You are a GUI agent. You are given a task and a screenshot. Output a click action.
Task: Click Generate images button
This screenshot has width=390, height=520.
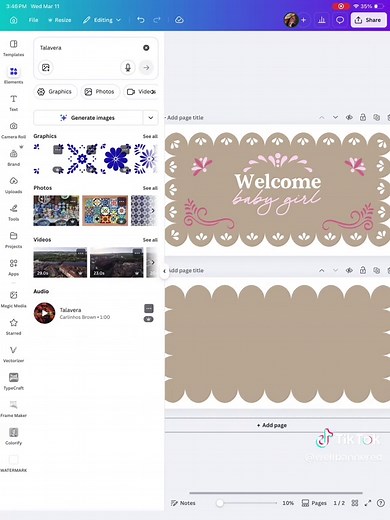[88, 118]
